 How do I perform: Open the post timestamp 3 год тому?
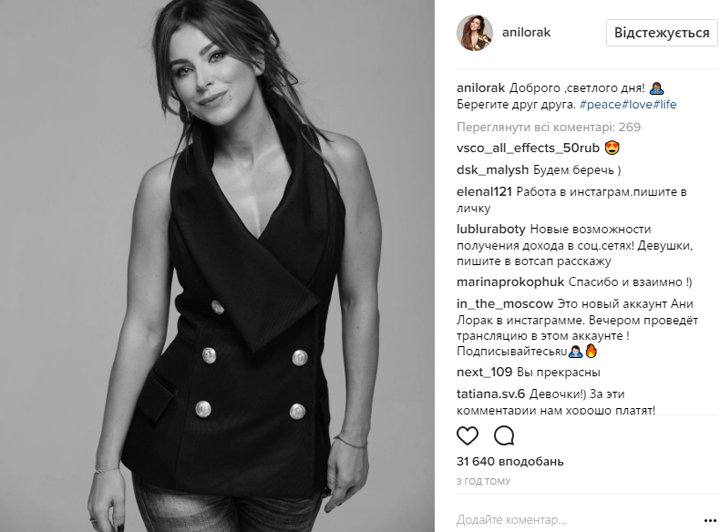tap(484, 481)
